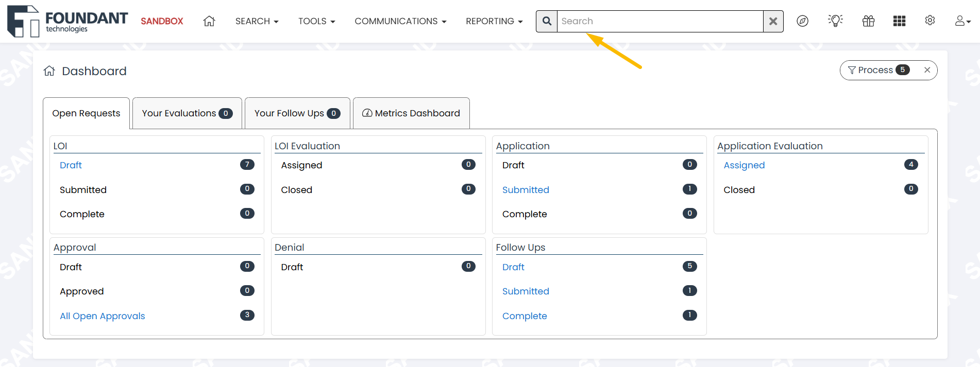
Task: Expand the REPORTING menu
Action: 494,21
